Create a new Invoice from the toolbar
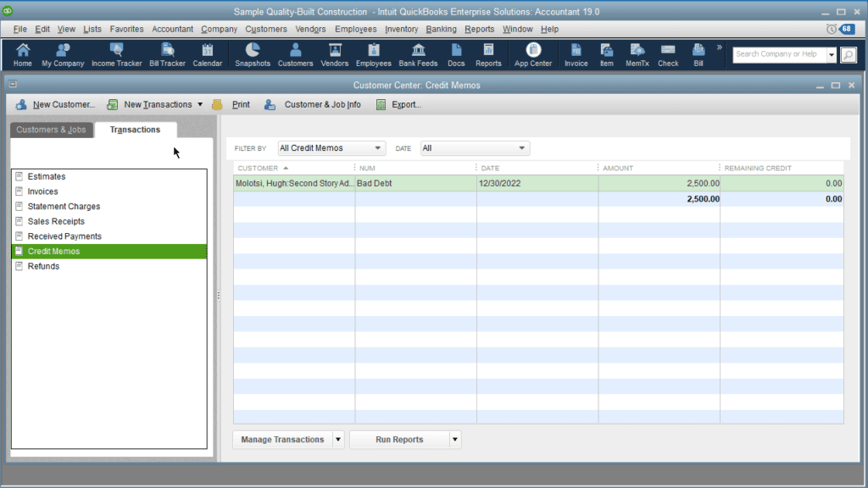The height and width of the screenshot is (488, 868). [x=576, y=55]
